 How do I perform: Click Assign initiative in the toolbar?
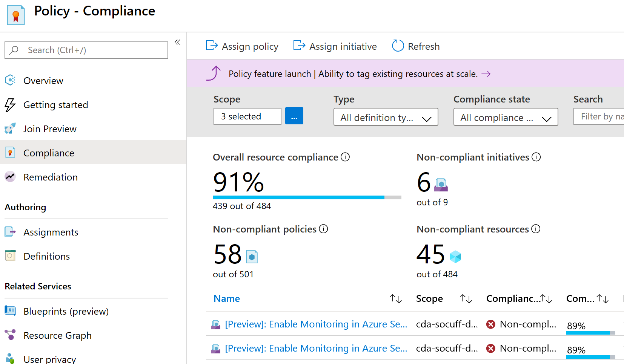(x=335, y=46)
